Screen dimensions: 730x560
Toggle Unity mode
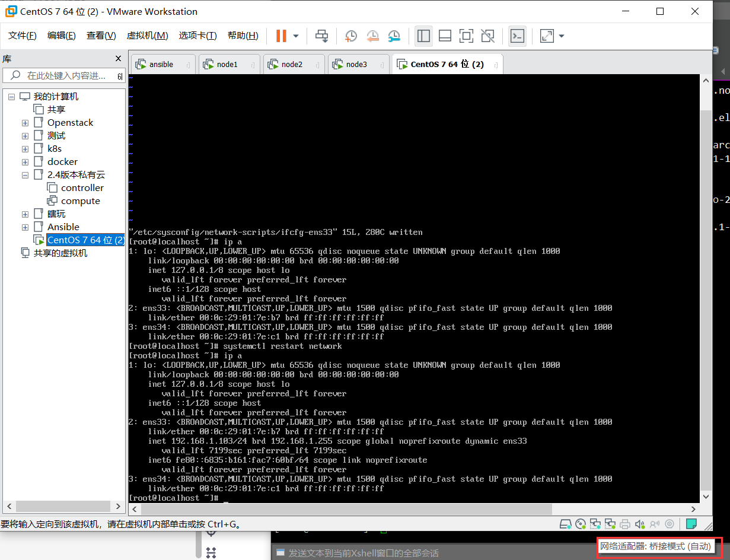487,36
